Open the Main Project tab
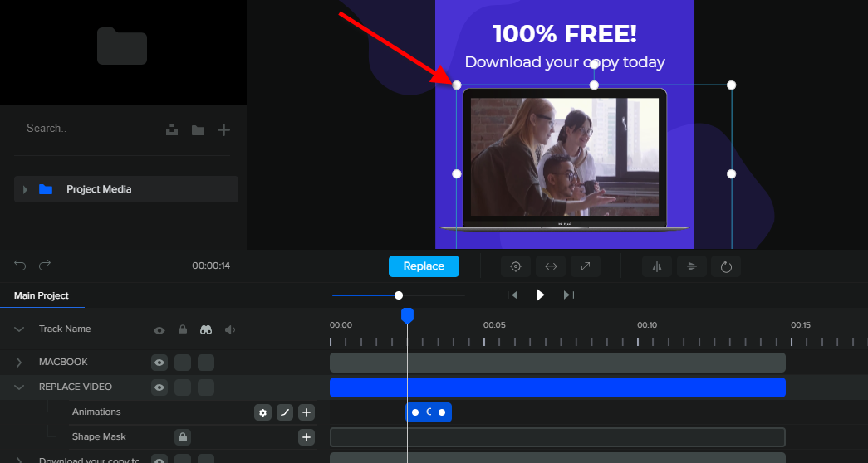This screenshot has height=463, width=868. point(42,295)
